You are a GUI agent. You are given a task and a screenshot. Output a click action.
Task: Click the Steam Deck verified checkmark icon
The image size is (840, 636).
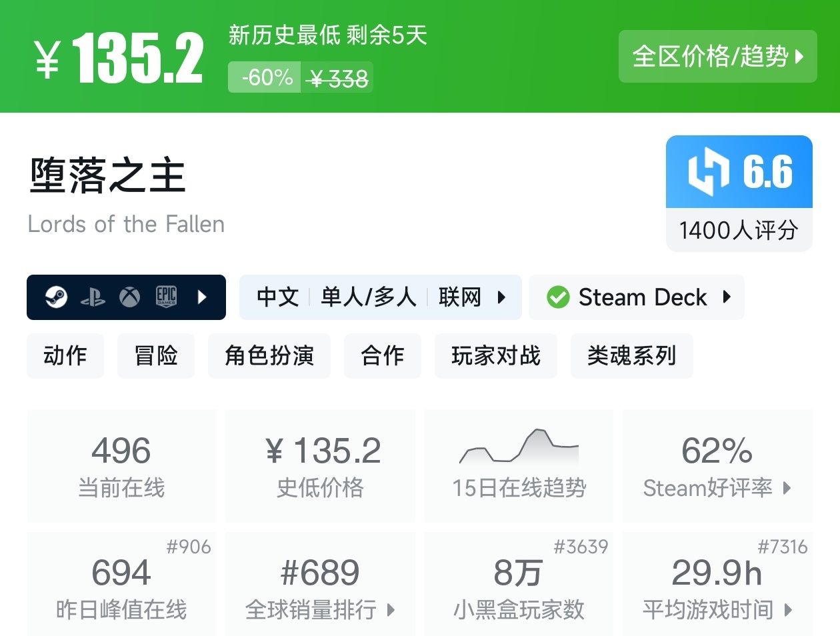[x=558, y=297]
